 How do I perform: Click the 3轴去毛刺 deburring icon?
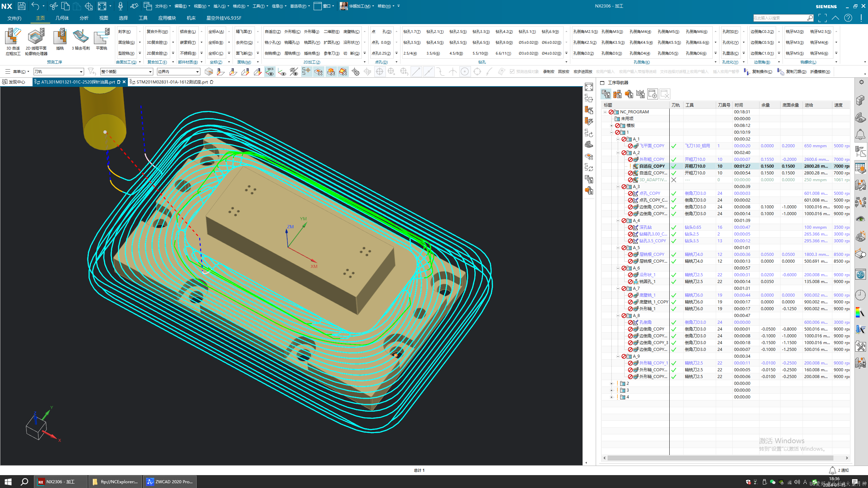click(81, 39)
